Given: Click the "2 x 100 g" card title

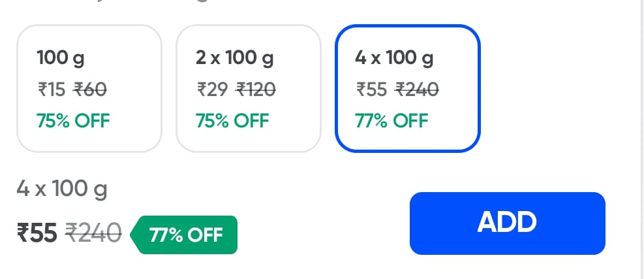Looking at the screenshot, I should (235, 57).
